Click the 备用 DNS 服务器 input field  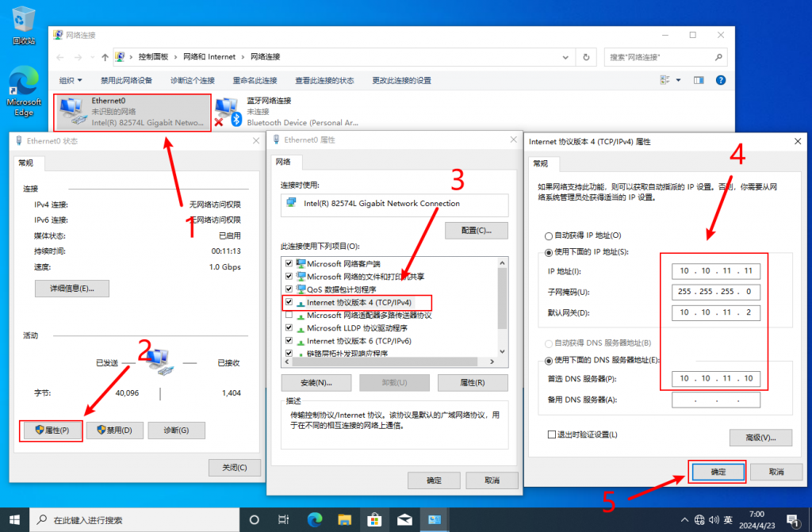click(x=715, y=400)
